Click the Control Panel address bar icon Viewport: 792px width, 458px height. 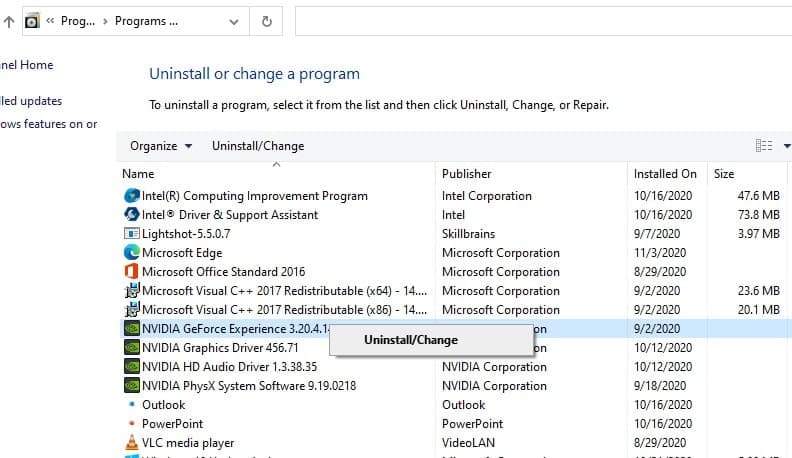32,21
